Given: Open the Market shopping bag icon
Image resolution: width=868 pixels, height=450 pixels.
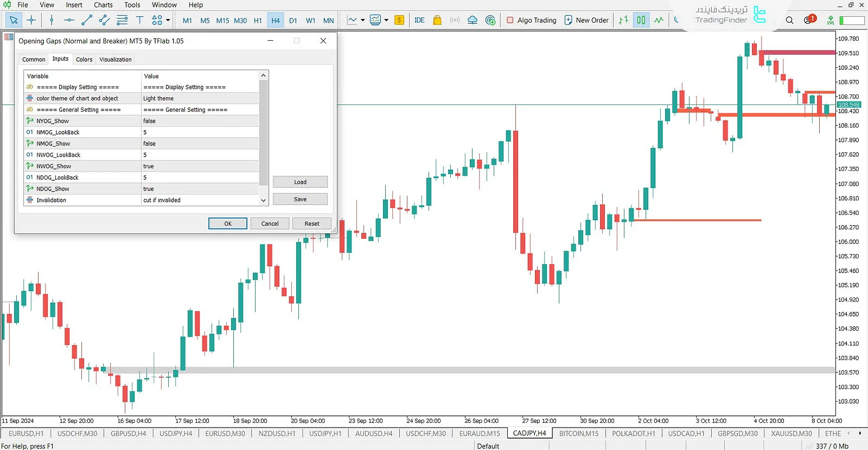Looking at the screenshot, I should (x=437, y=20).
